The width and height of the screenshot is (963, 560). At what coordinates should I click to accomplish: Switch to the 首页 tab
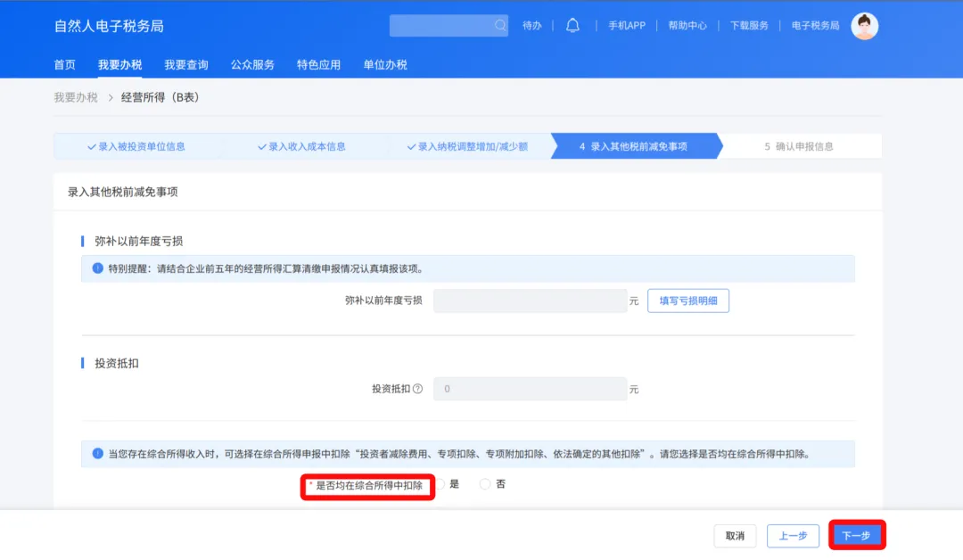click(65, 64)
